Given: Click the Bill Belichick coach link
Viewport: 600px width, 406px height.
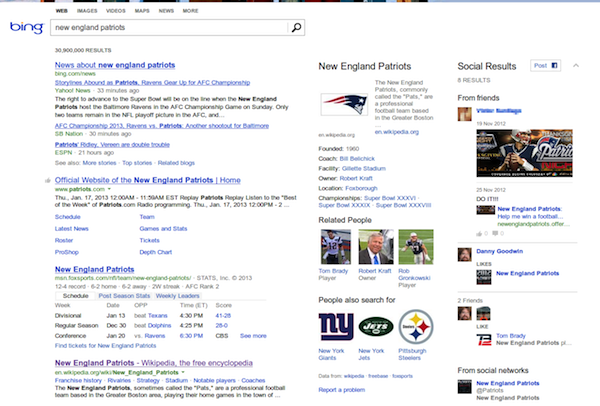Looking at the screenshot, I should click(x=357, y=159).
